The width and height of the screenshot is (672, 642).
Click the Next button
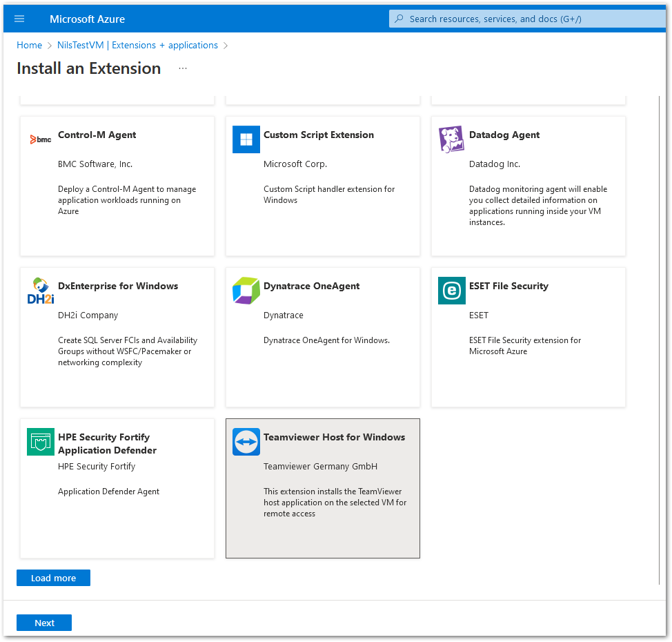[44, 623]
